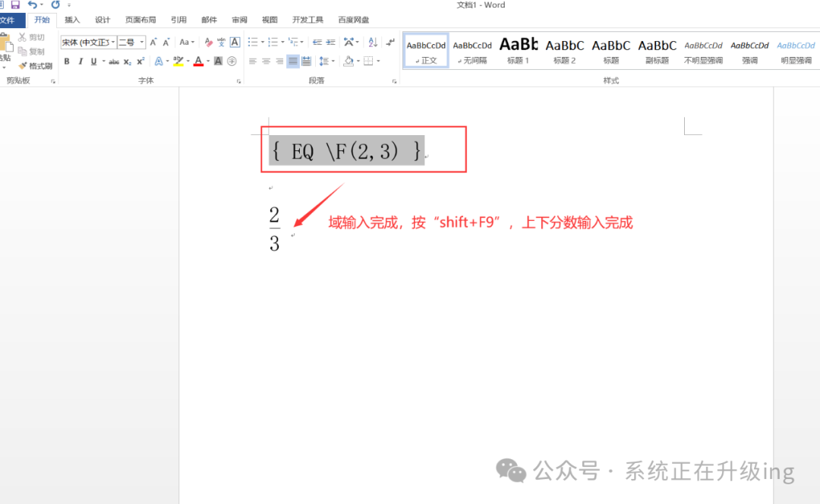Apply the 不明显强调 style
This screenshot has width=820, height=504.
[703, 52]
